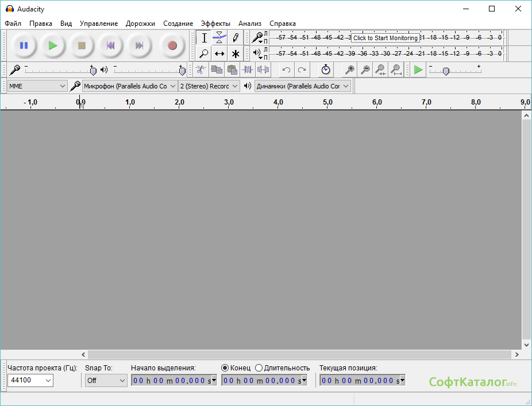Open the MME audio host dropdown
Image resolution: width=532 pixels, height=406 pixels.
[x=37, y=85]
